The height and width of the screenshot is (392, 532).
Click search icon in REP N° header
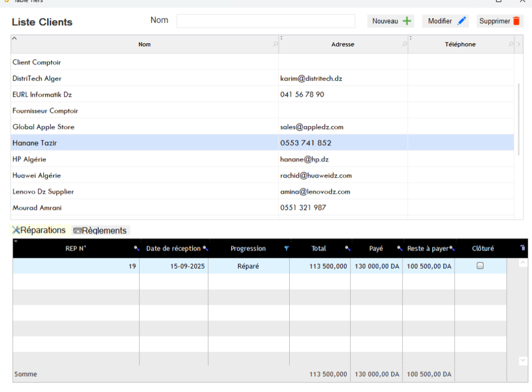point(136,249)
